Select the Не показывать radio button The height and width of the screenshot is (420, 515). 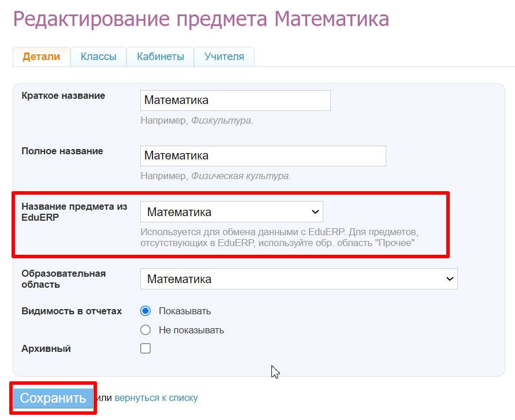pos(145,330)
